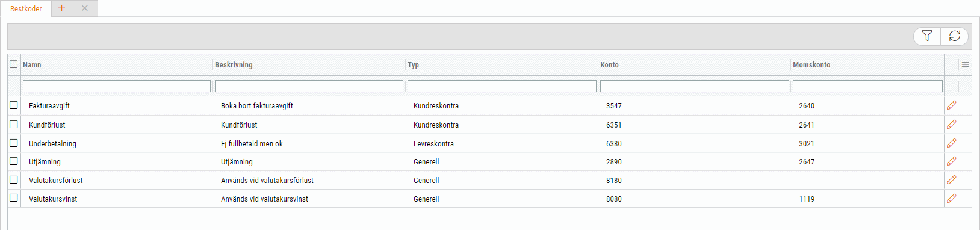Open the grid column menu icon
This screenshot has height=230, width=980.
click(965, 64)
